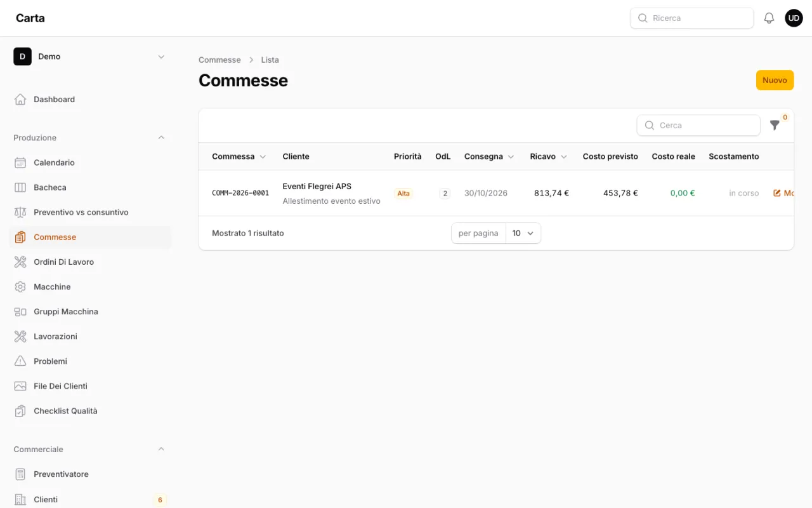812x508 pixels.
Task: Click the File Dei Clienti image icon
Action: (x=20, y=386)
